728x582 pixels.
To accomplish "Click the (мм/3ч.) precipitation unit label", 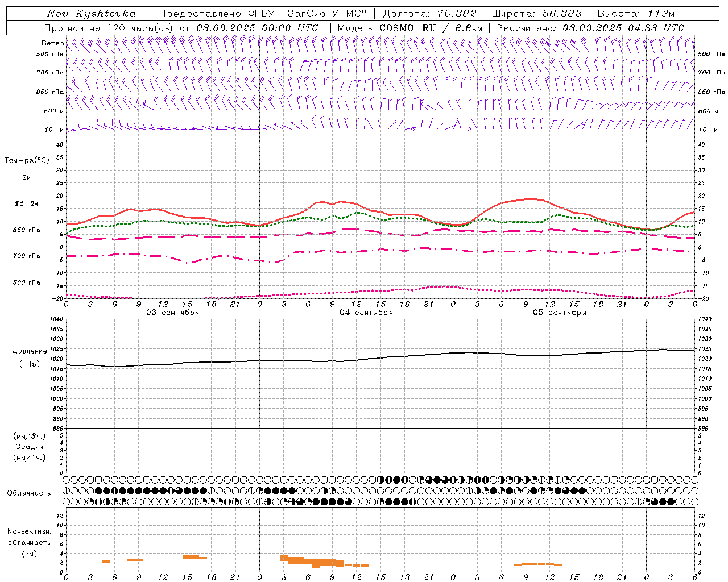I will (x=30, y=436).
